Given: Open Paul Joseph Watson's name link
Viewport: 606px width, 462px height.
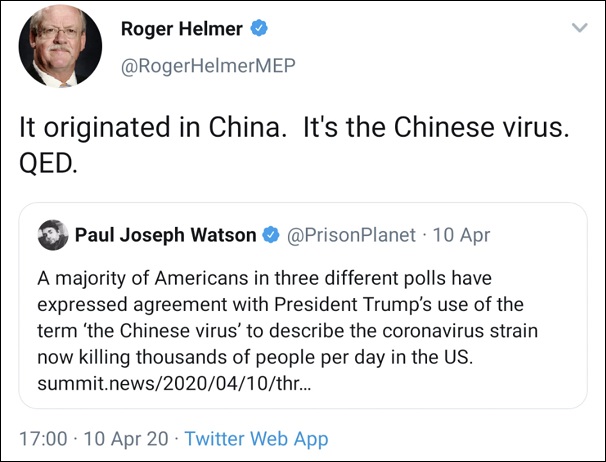Looking at the screenshot, I should (x=165, y=236).
